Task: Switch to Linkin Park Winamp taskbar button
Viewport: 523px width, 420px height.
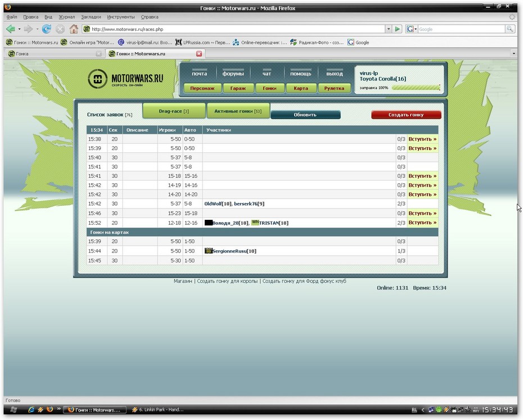Action: point(158,410)
